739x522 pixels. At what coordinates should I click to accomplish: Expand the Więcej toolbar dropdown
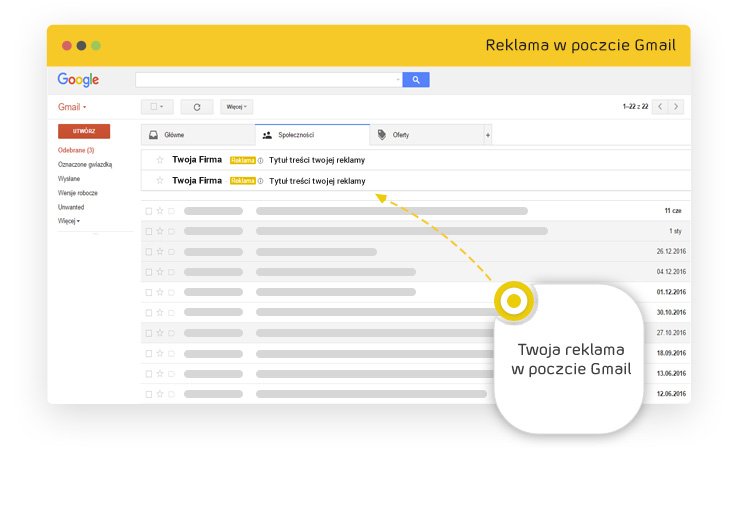click(236, 107)
